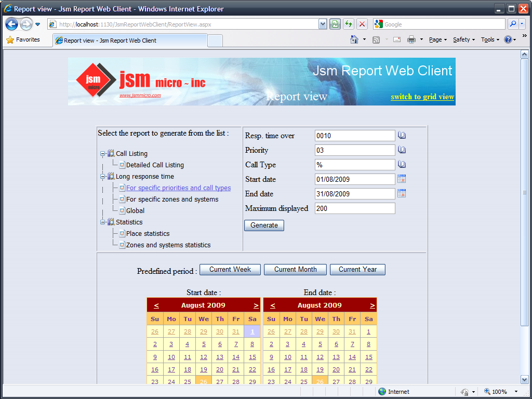This screenshot has height=399, width=532.
Task: Open calendar icon next to Start date
Action: (402, 179)
